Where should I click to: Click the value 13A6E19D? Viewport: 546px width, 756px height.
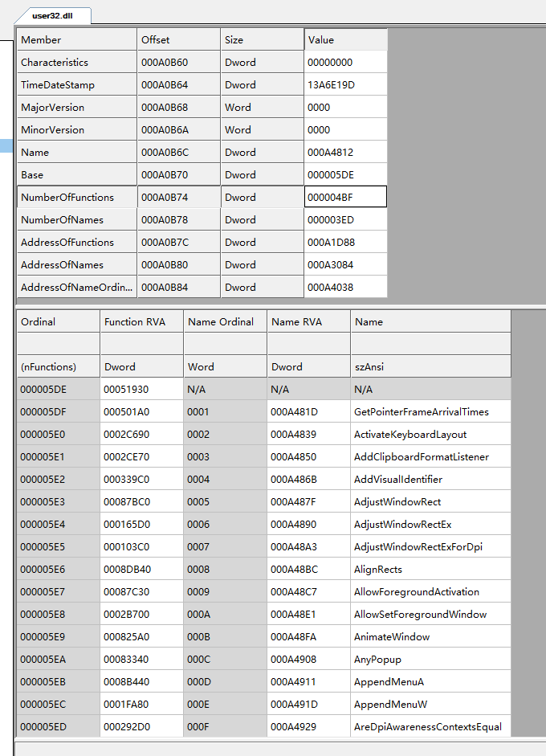[x=345, y=85]
